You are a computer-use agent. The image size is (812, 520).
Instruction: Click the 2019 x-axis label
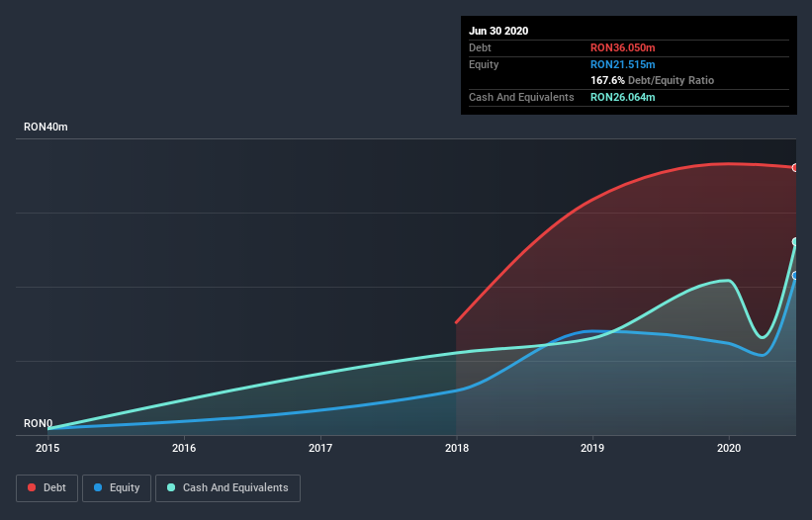(592, 448)
